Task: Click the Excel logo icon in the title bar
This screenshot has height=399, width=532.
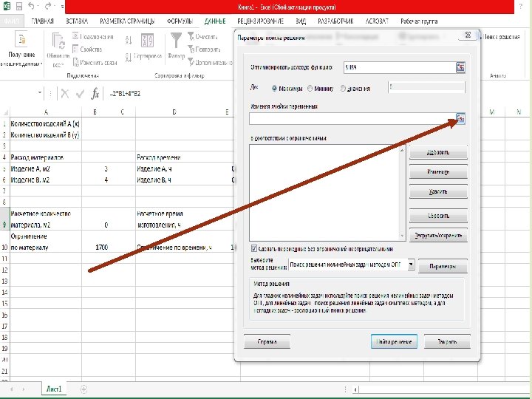Action: click(x=7, y=6)
